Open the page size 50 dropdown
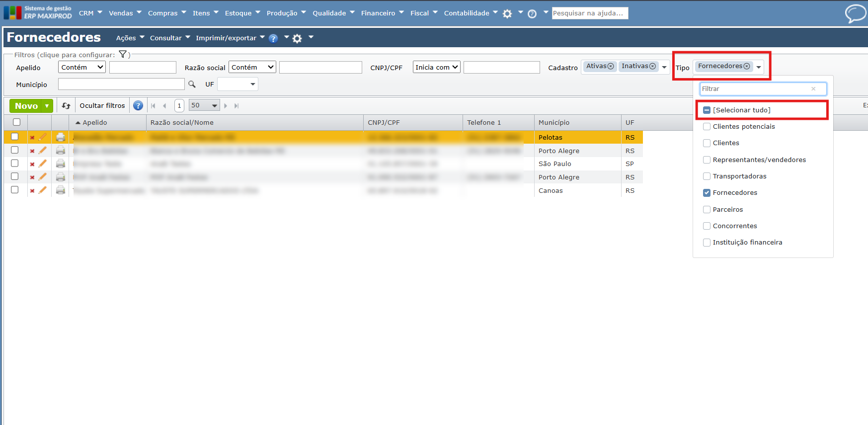This screenshot has height=425, width=868. 204,105
